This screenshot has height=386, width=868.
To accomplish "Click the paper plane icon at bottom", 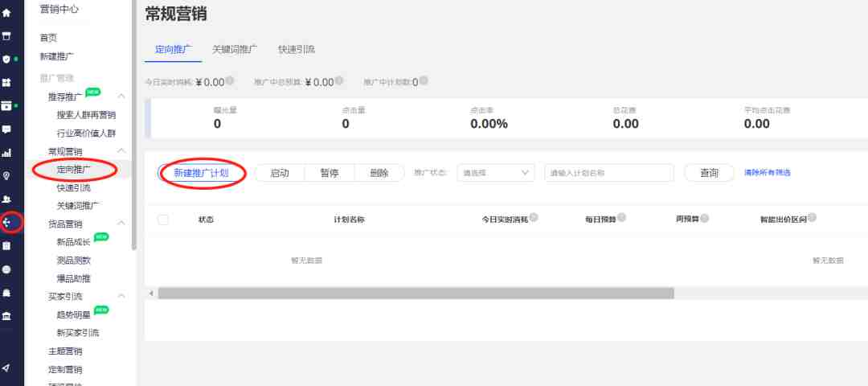I will [x=6, y=368].
